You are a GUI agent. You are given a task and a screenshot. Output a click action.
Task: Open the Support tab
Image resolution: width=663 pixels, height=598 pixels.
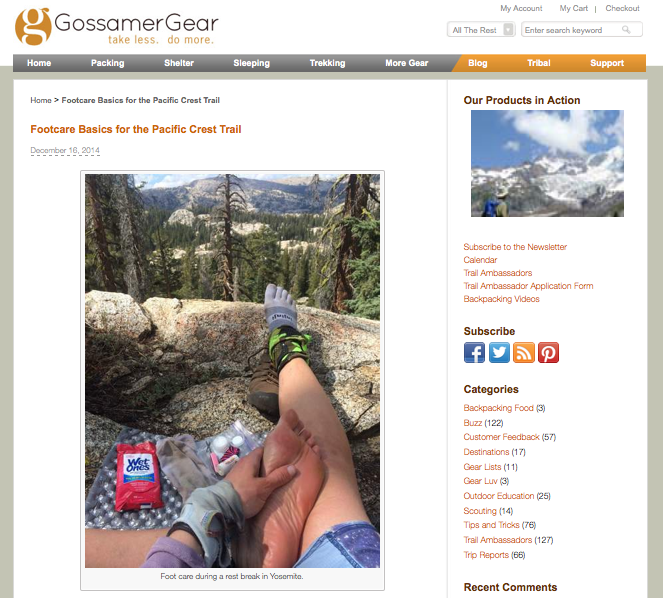click(607, 63)
